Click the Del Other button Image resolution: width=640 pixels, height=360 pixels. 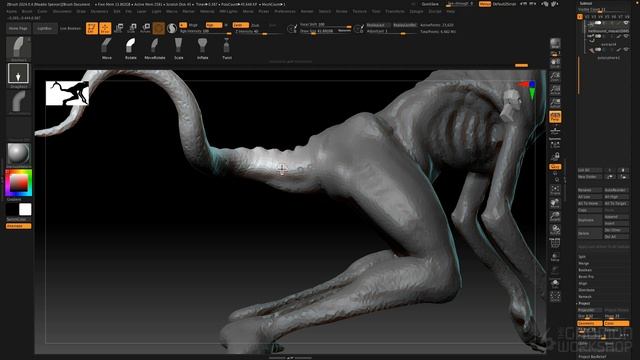coord(616,230)
